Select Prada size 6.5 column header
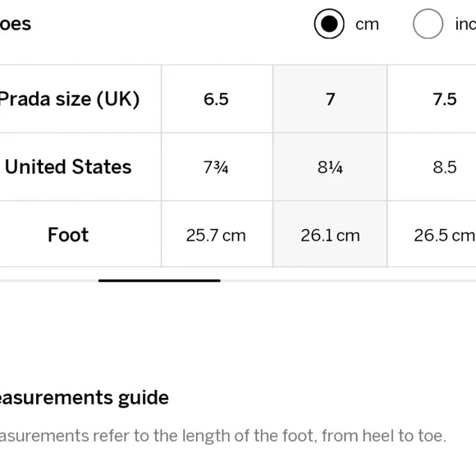The height and width of the screenshot is (476, 476). click(217, 99)
